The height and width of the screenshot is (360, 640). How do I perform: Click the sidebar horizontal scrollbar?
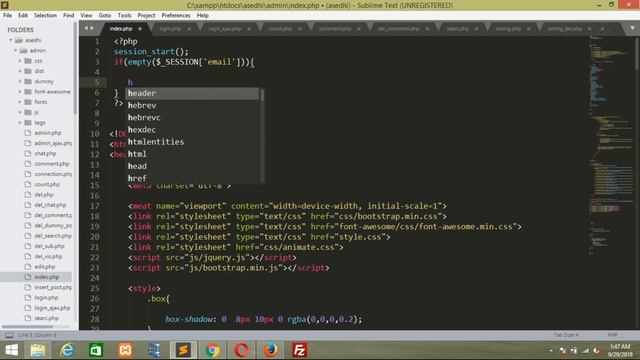27,327
